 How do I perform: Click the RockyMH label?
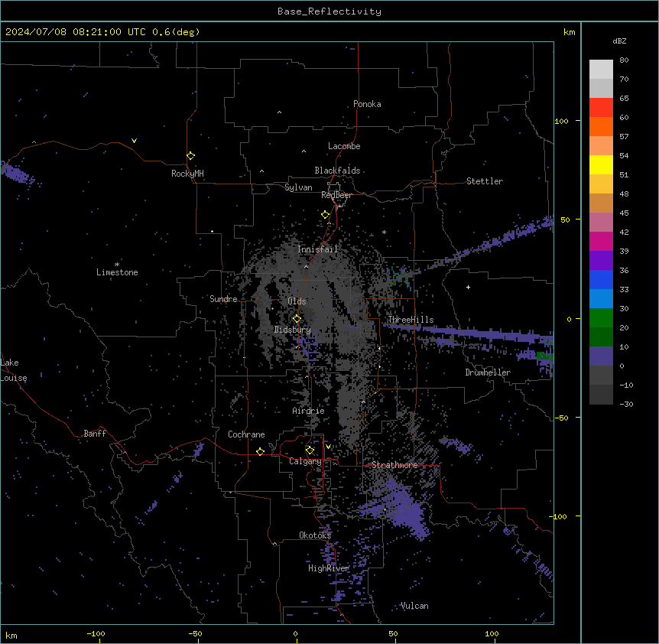point(187,174)
